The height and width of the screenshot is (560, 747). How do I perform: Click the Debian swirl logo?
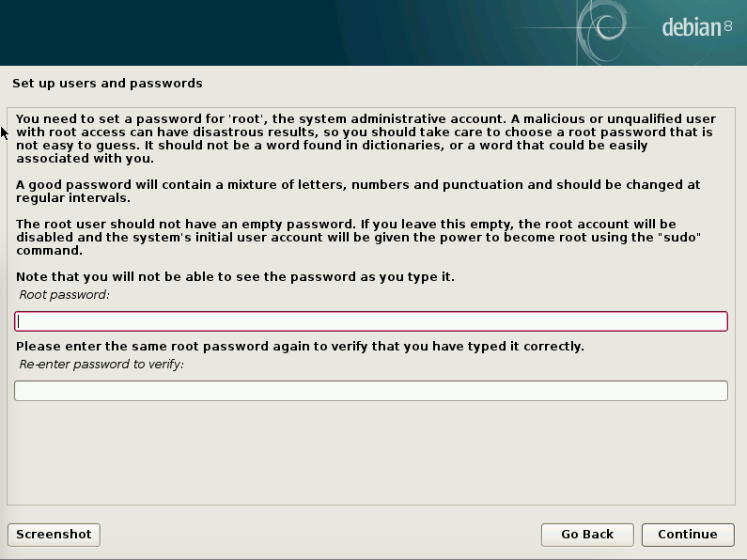click(602, 27)
